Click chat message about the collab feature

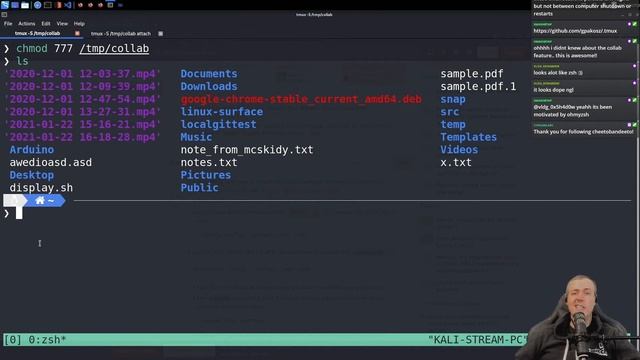click(x=578, y=51)
